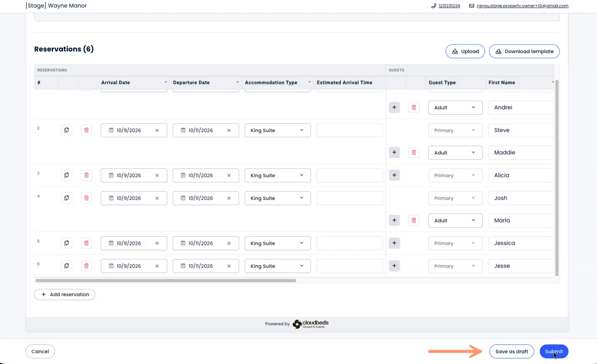Download the reservations template
This screenshot has height=364, width=597.
[x=524, y=51]
